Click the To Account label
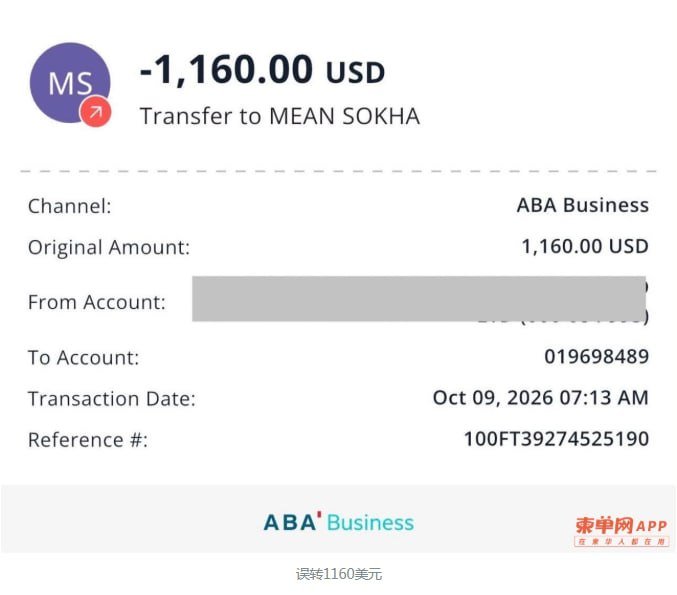Image resolution: width=677 pixels, height=595 pixels. (84, 358)
